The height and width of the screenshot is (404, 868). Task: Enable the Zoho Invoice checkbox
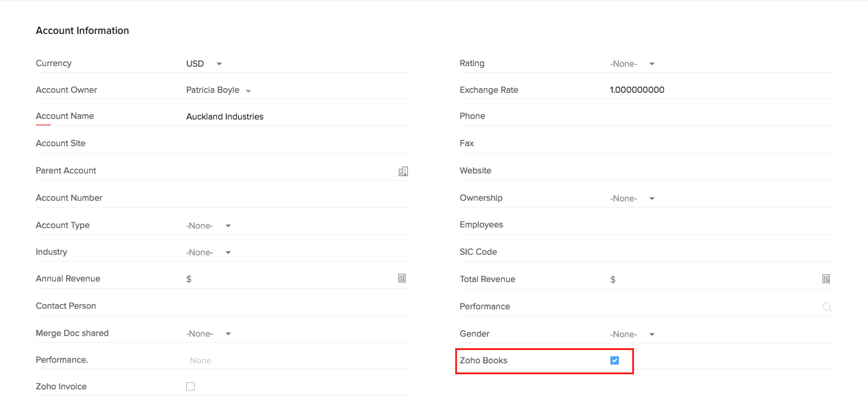click(190, 386)
